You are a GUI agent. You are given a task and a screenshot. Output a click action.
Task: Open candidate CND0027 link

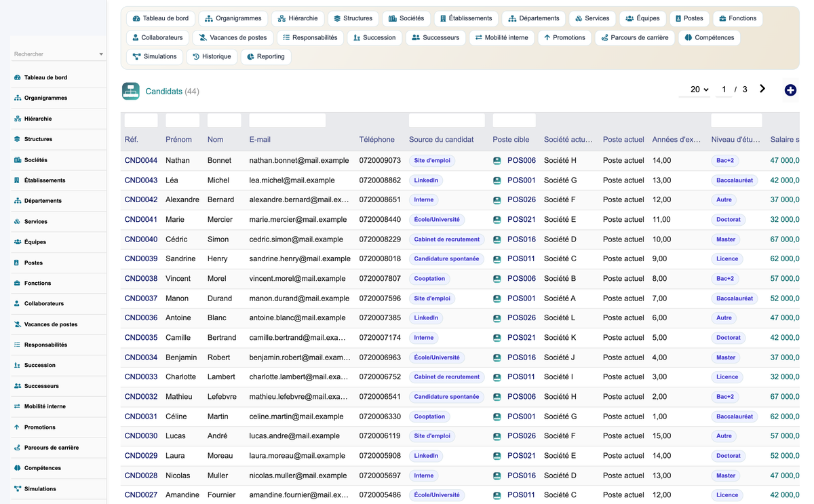[141, 495]
